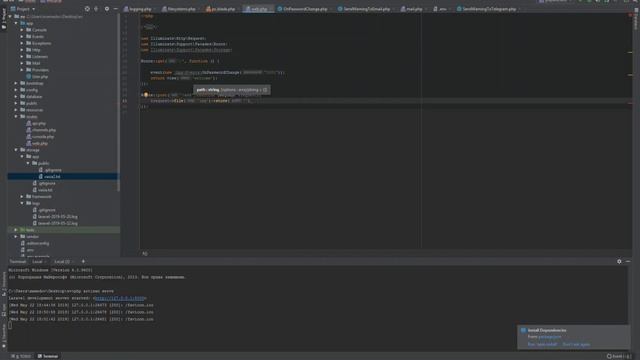The image size is (640, 360).
Task: Collapse the storage folder
Action: coord(16,150)
